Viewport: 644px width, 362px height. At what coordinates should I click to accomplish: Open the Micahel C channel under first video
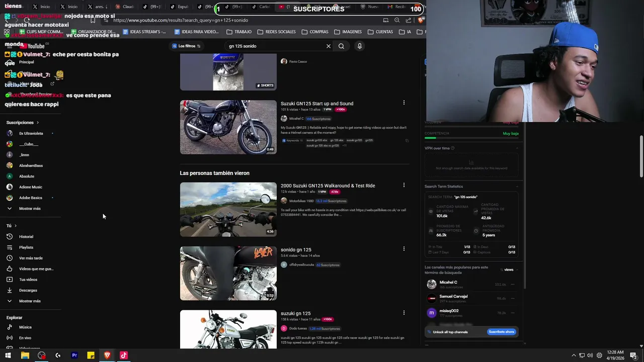click(296, 119)
